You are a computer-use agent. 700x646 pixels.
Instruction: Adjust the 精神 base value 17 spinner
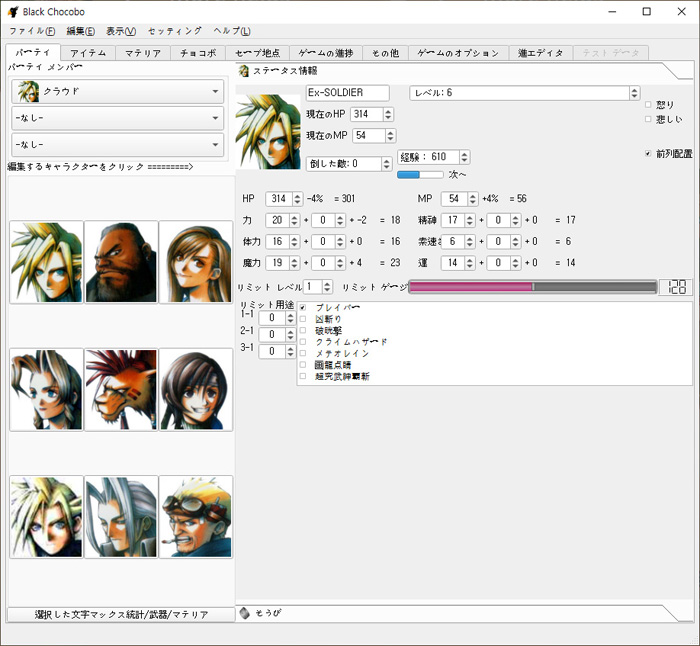tap(458, 220)
